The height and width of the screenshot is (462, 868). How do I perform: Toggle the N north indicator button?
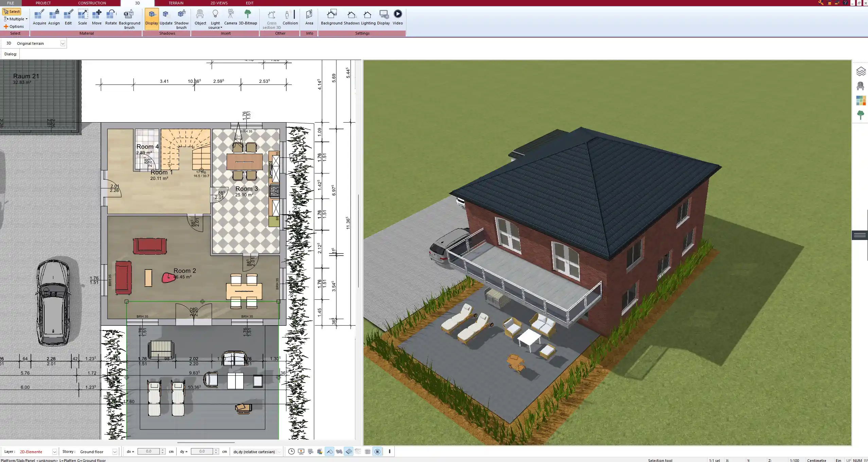pos(377,451)
